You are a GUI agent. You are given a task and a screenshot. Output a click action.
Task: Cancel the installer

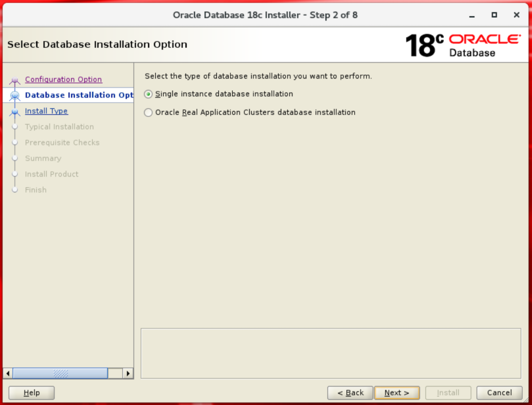(499, 393)
